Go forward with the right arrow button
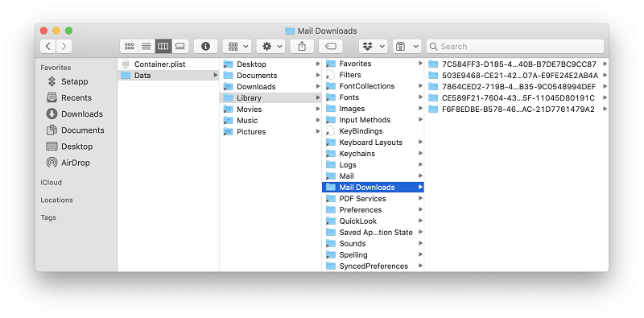 pos(64,47)
